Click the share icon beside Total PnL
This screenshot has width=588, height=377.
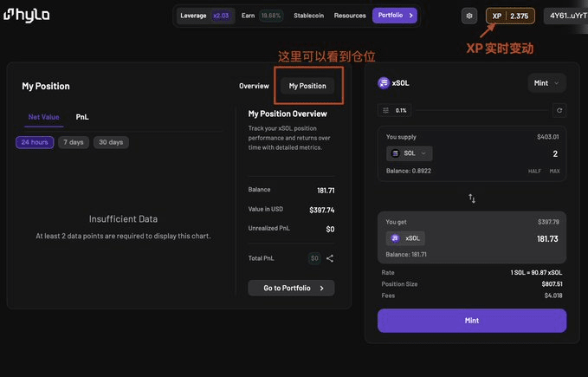(x=330, y=258)
